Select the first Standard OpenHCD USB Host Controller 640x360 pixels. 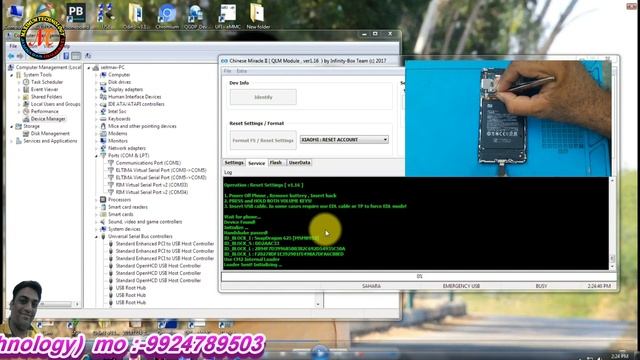[158, 266]
